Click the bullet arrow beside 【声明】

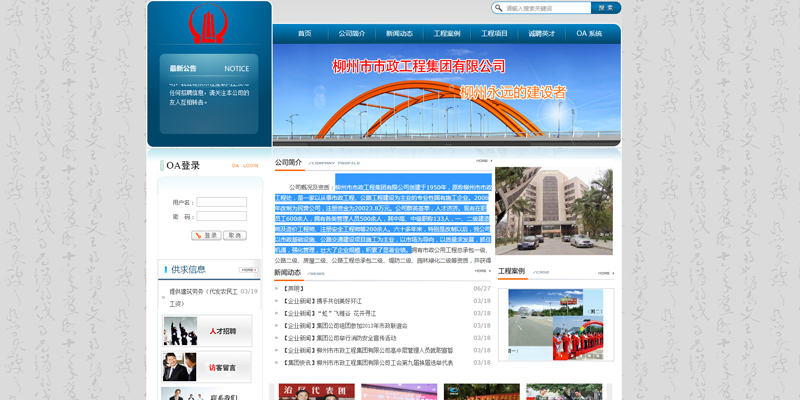(x=278, y=288)
